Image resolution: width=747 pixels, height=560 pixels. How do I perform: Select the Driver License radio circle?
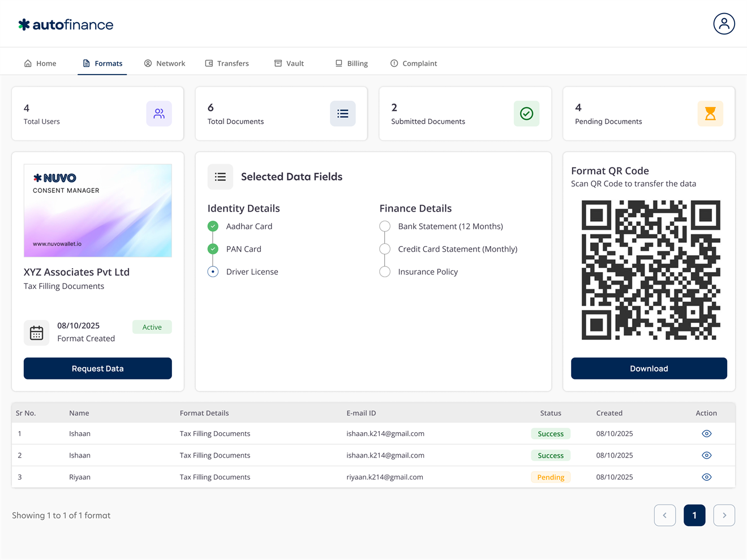tap(213, 272)
